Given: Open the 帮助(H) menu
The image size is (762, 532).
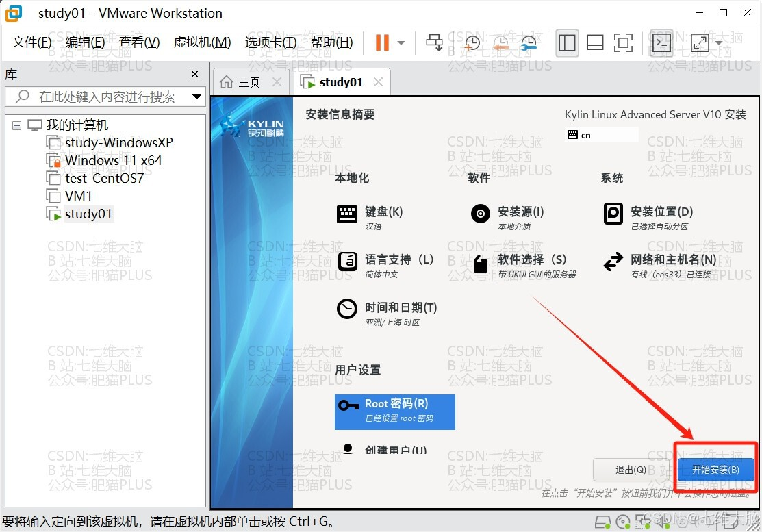Looking at the screenshot, I should [332, 42].
